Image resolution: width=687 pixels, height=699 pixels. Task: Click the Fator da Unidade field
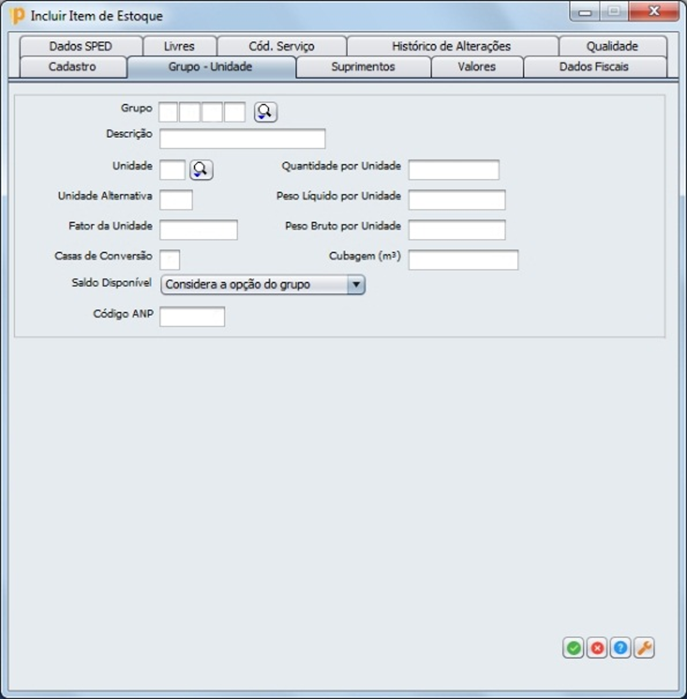(x=198, y=230)
